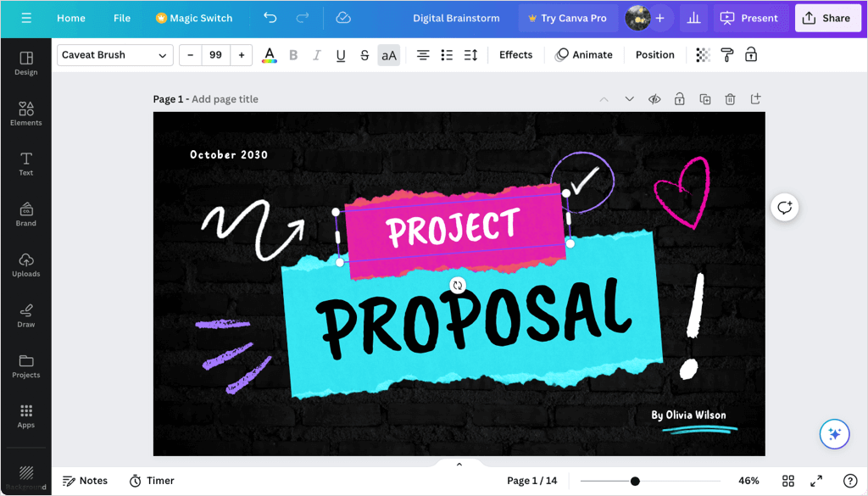This screenshot has width=868, height=496.
Task: Select the Draw tool in the sidebar
Action: tap(25, 315)
